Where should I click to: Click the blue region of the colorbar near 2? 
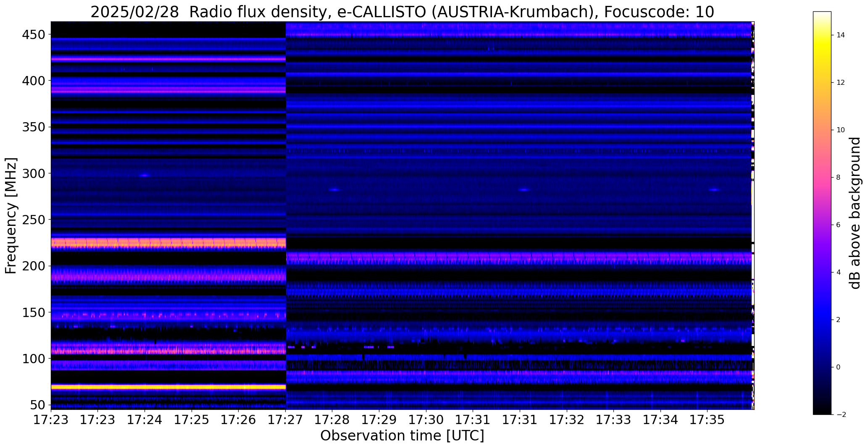tap(822, 320)
